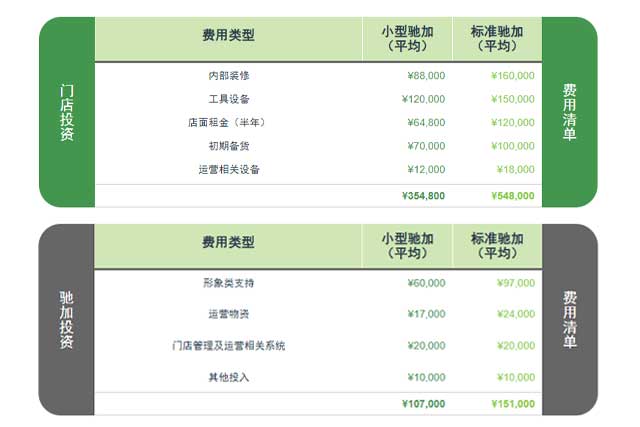The height and width of the screenshot is (427, 640).
Task: Click the ¥354,800 total value
Action: click(x=423, y=196)
